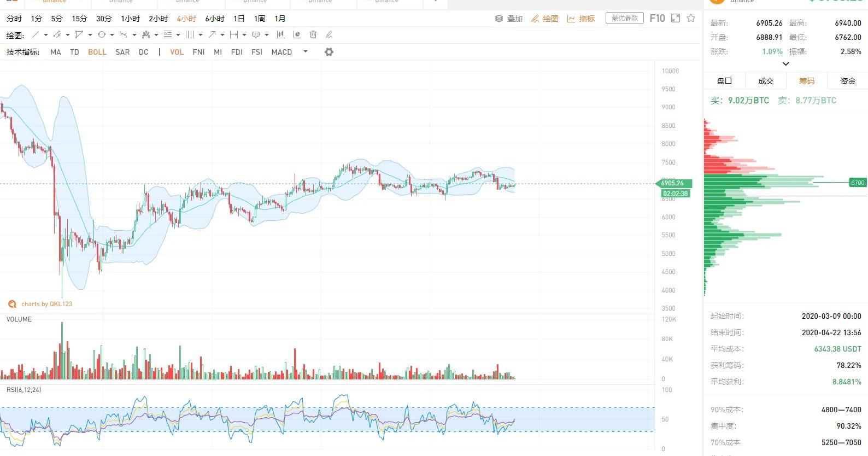Open circle tool dropdown arrow
The height and width of the screenshot is (456, 868).
coord(112,35)
